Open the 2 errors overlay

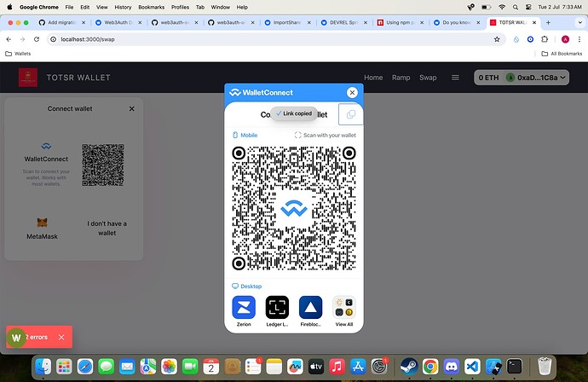click(36, 337)
